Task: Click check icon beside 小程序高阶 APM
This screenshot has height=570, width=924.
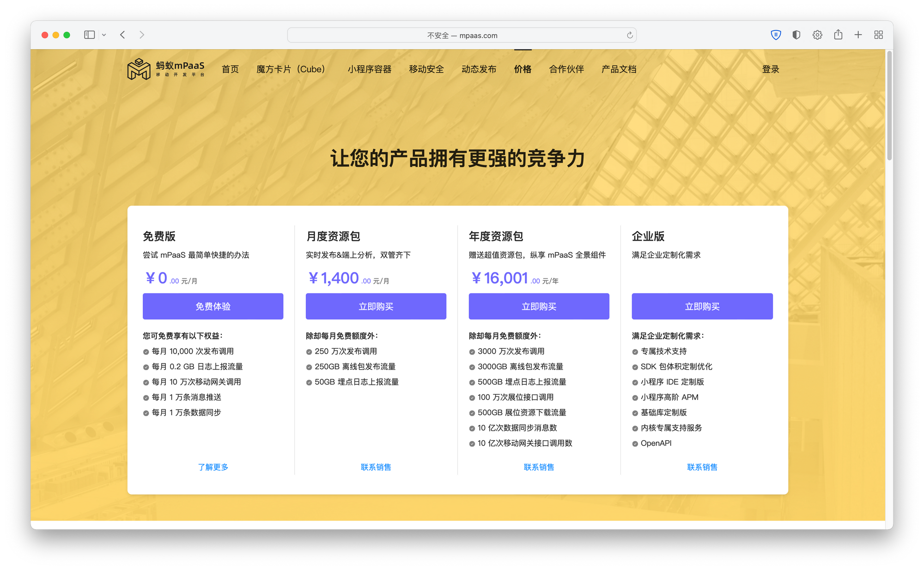Action: (x=635, y=398)
